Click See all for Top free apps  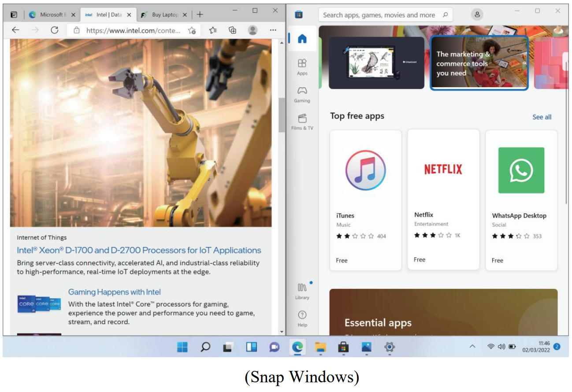542,117
